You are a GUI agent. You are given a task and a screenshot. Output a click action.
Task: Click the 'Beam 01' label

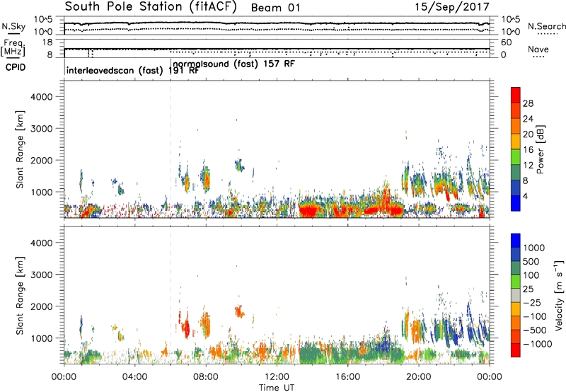coord(275,8)
